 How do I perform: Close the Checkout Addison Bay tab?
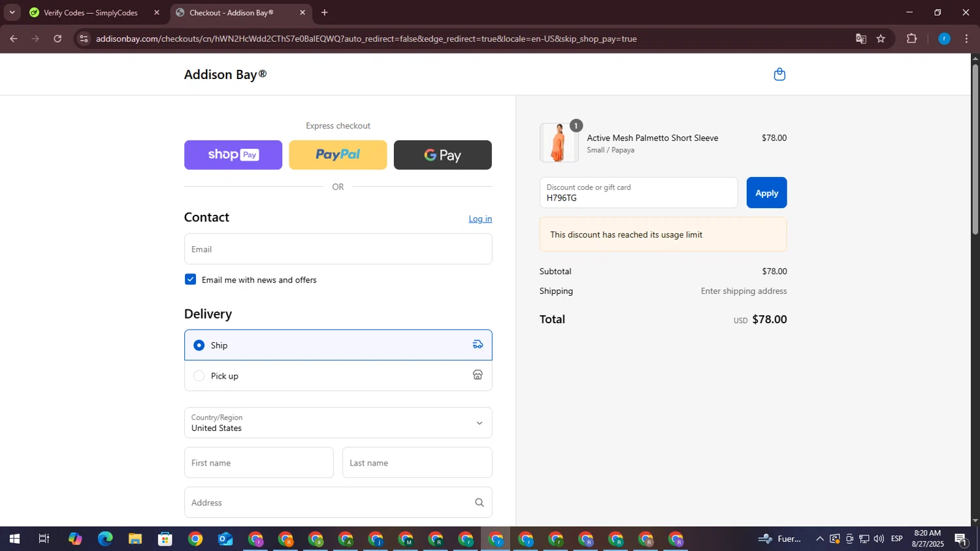pyautogui.click(x=302, y=12)
